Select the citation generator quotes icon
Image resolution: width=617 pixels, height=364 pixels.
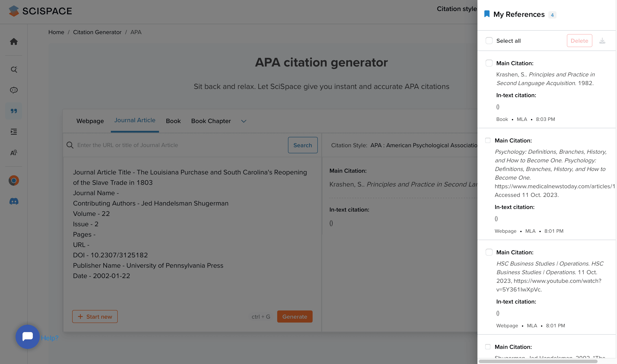tap(14, 111)
